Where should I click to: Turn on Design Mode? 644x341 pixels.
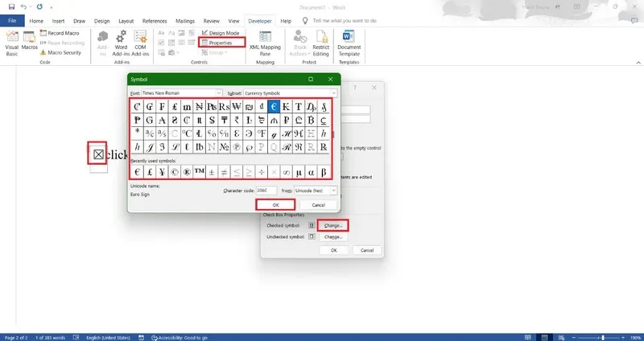[x=220, y=33]
